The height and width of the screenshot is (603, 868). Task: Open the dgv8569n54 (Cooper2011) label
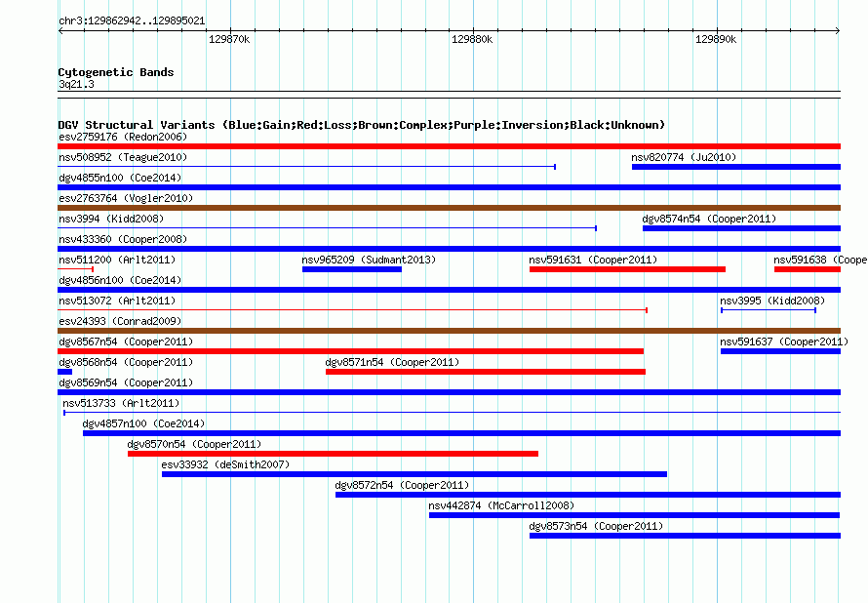[x=126, y=382]
